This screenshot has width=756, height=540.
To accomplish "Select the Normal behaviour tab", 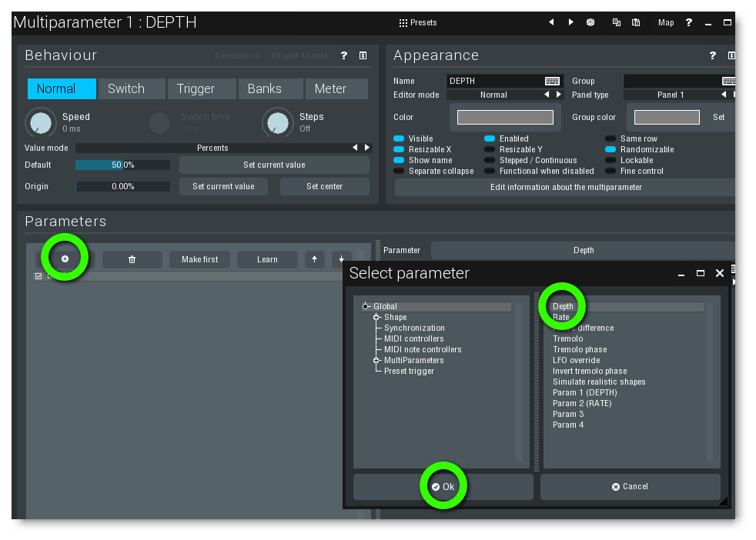I will [62, 88].
